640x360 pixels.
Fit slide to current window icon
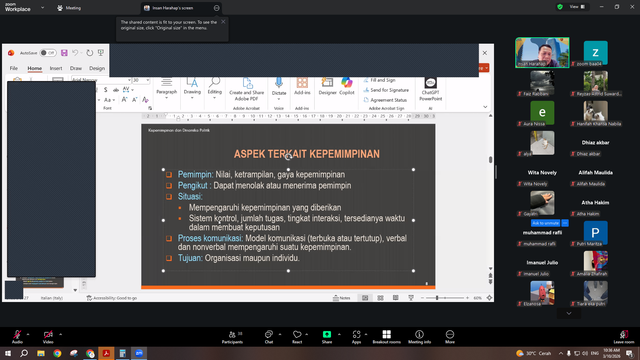(489, 298)
